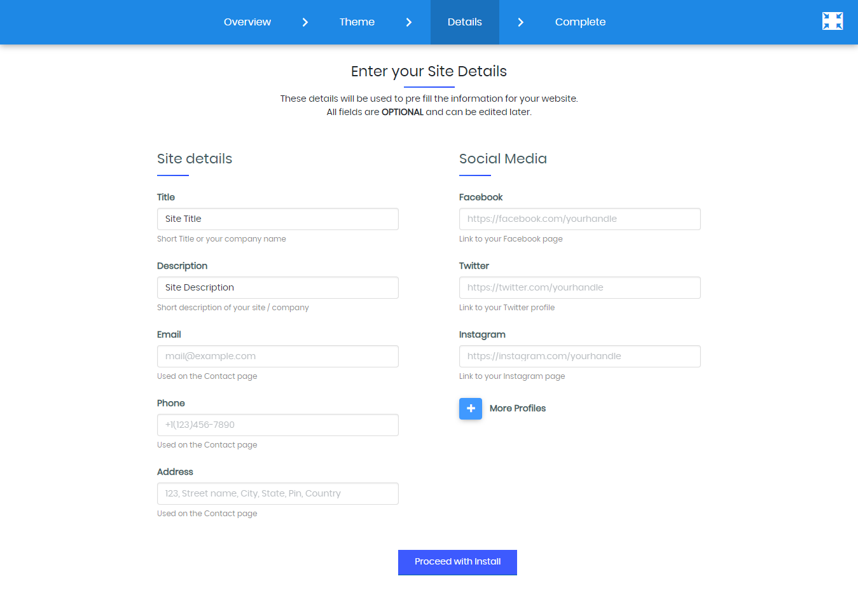This screenshot has width=858, height=616.
Task: Click the chevron arrow after Details
Action: coord(521,22)
